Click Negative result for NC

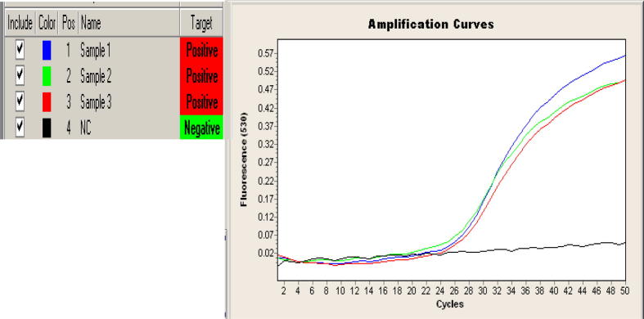201,128
